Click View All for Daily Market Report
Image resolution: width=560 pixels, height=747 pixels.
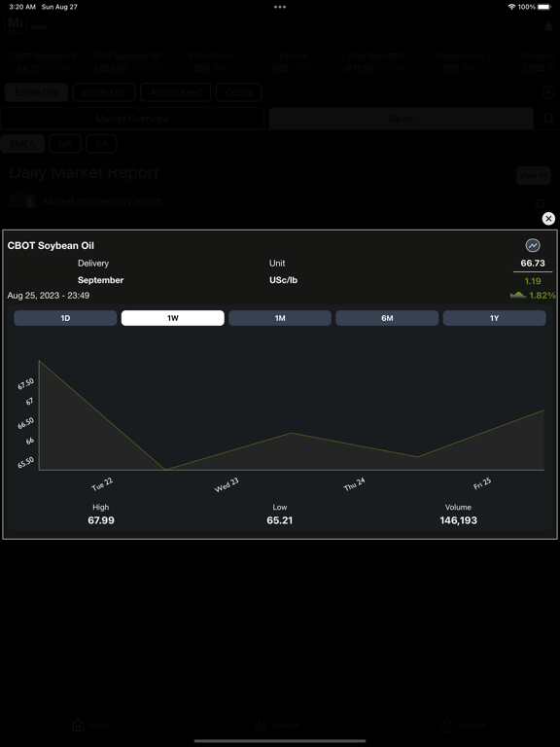[534, 175]
